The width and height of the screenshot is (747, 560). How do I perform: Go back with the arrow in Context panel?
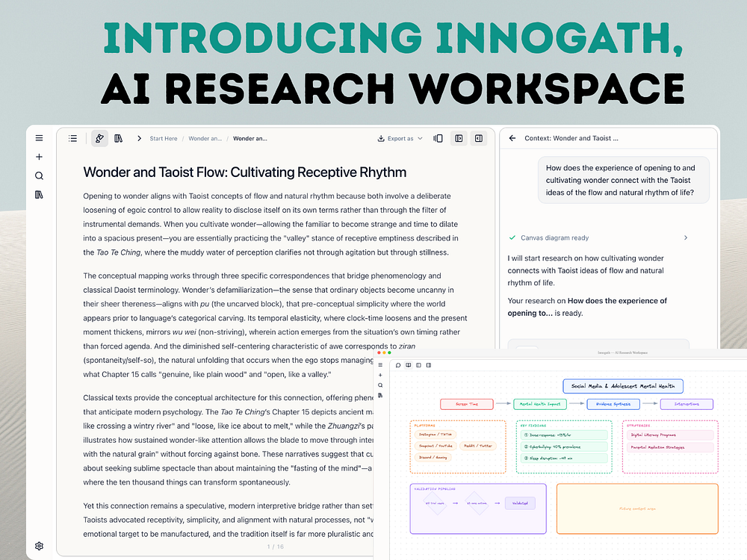coord(512,138)
